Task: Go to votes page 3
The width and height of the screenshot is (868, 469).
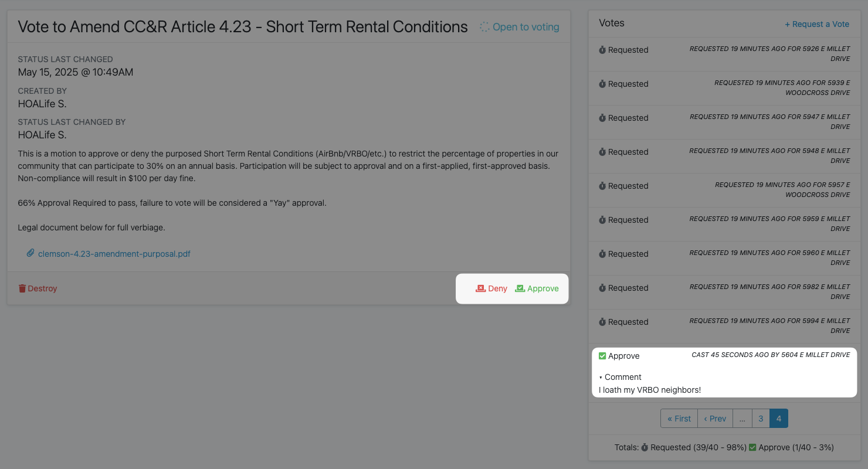Action: (761, 419)
